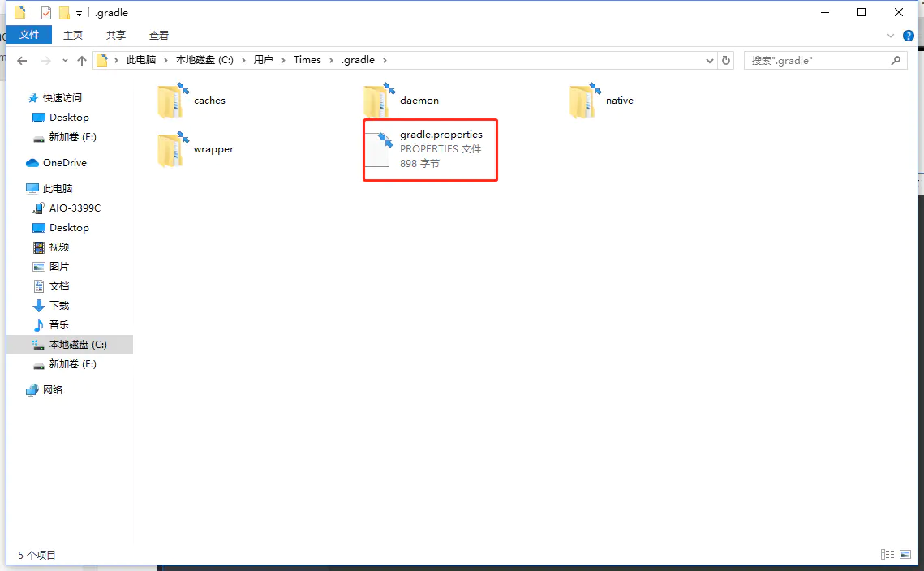Navigate to 此电脑 in breadcrumb
Viewport: 924px width, 571px height.
(x=141, y=60)
